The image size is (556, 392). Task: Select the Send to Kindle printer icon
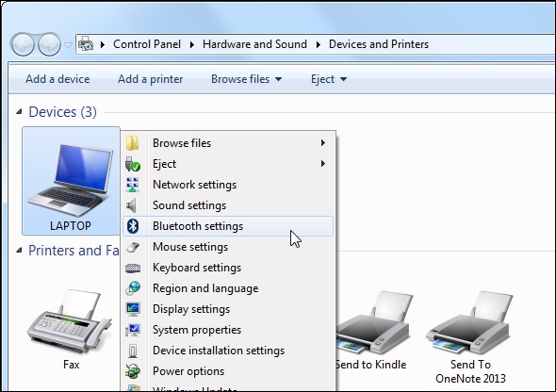click(374, 322)
